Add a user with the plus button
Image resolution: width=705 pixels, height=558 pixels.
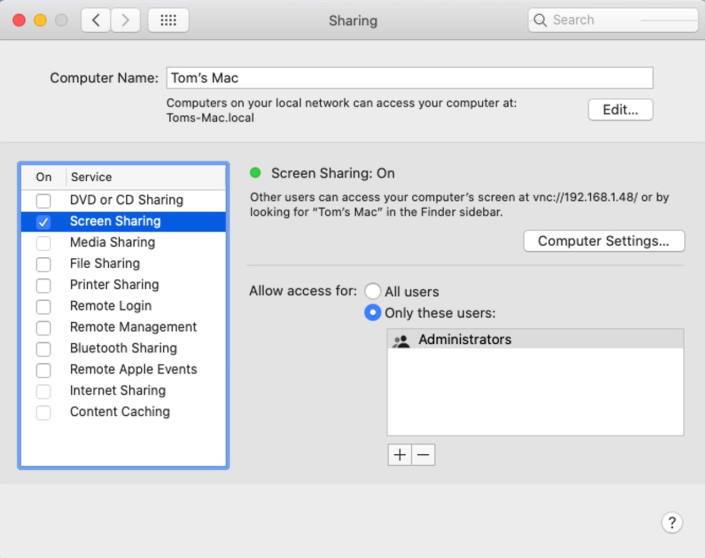pyautogui.click(x=399, y=455)
